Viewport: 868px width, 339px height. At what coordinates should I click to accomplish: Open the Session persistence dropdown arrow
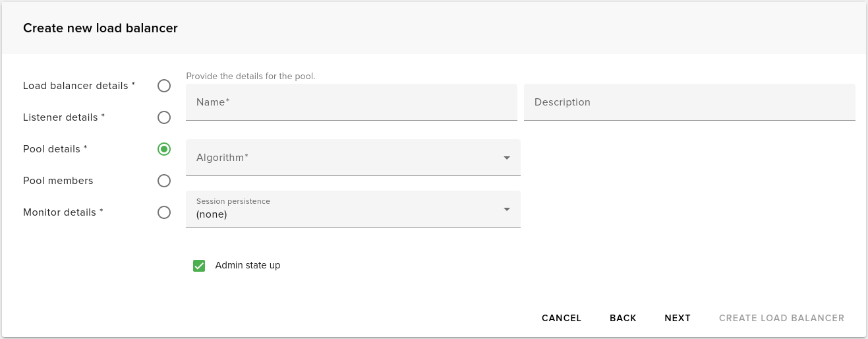point(507,209)
